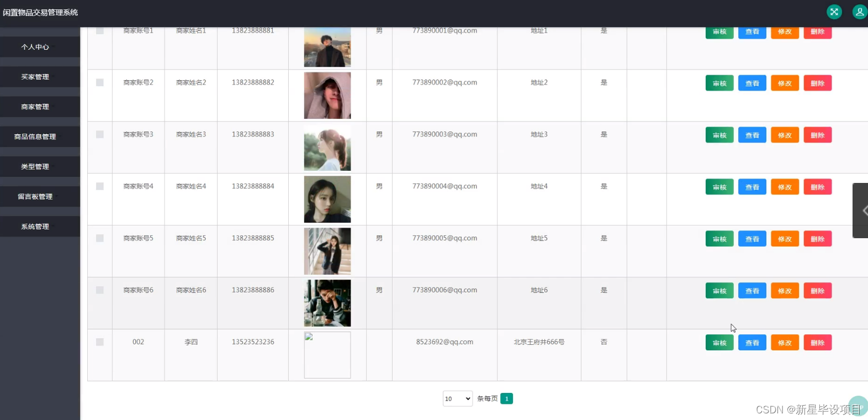Click 审核 for 商家账号6
Screen dimensions: 868x420
[x=719, y=291]
